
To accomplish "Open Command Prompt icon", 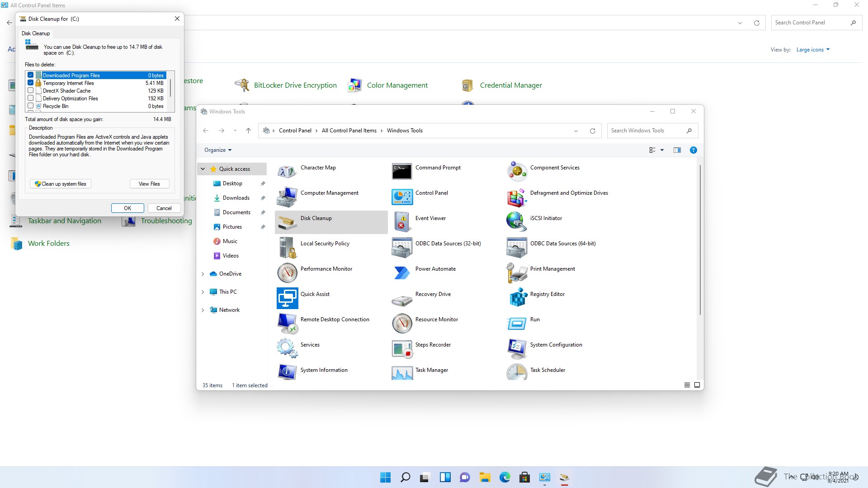I will [x=402, y=172].
